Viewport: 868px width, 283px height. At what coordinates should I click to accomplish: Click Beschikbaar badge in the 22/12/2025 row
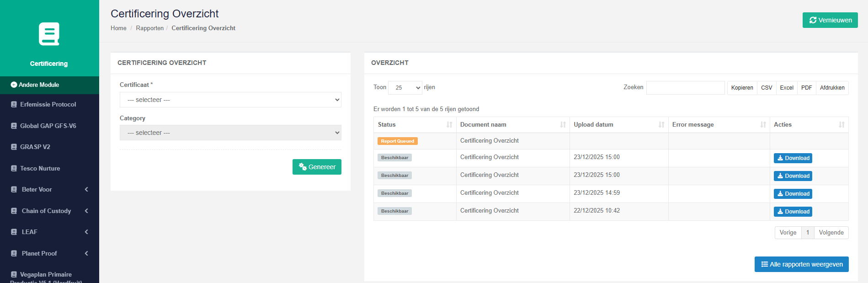pos(394,211)
